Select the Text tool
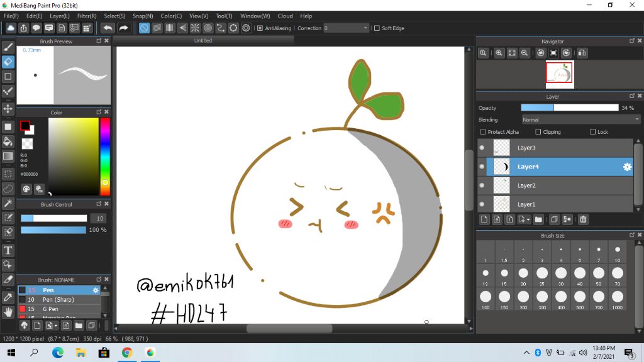The width and height of the screenshot is (644, 362). click(8, 250)
